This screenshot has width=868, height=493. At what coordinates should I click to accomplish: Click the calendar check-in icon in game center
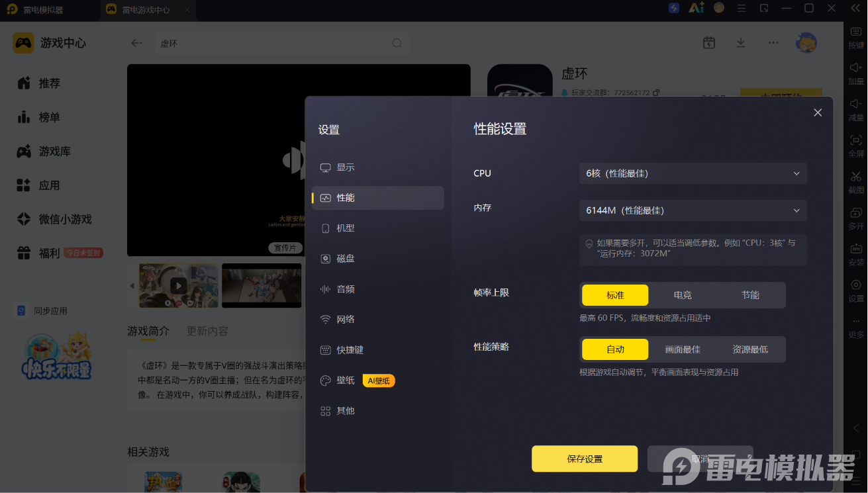tap(709, 43)
